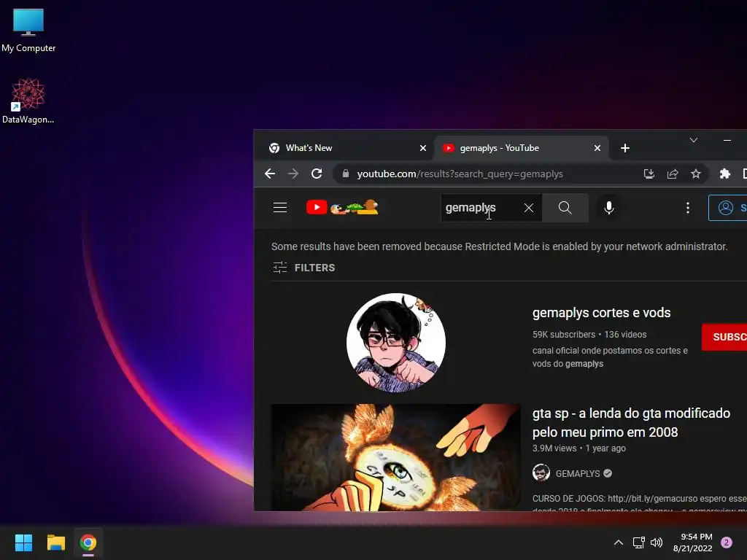The image size is (747, 560).
Task: Click the sign-in account icon button
Action: click(727, 208)
